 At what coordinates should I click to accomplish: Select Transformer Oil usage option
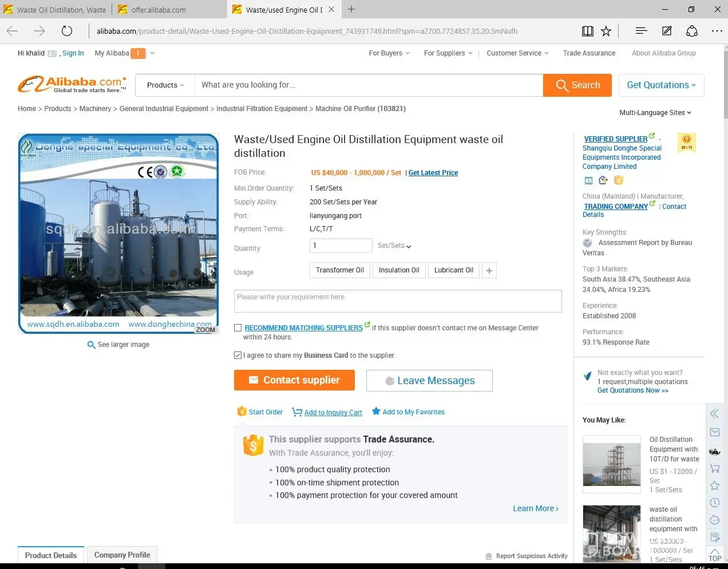(x=340, y=270)
